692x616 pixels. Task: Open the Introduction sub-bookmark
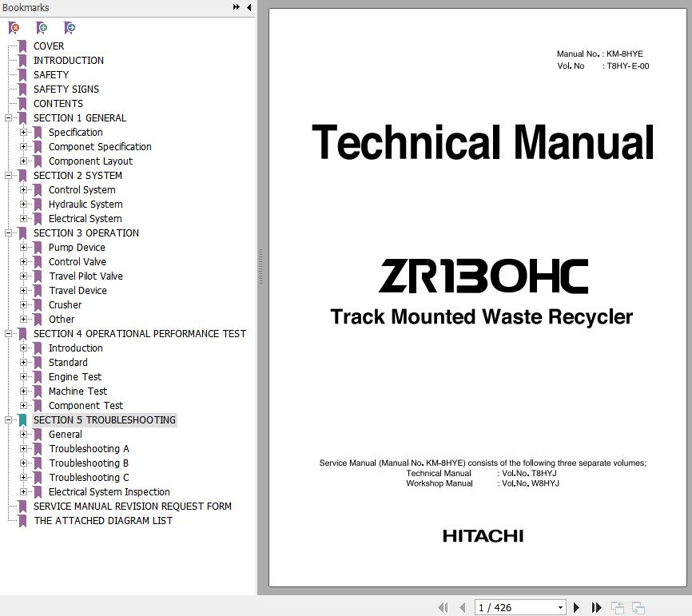click(x=75, y=348)
